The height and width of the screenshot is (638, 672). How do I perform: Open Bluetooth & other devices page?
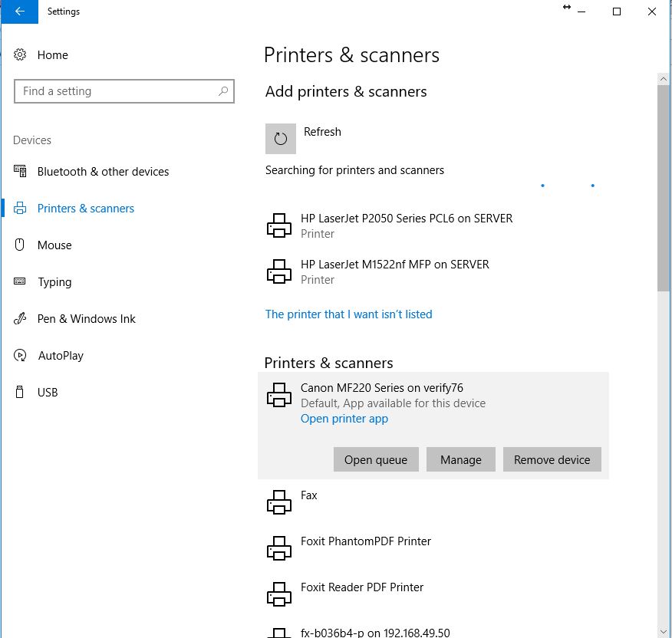click(103, 172)
